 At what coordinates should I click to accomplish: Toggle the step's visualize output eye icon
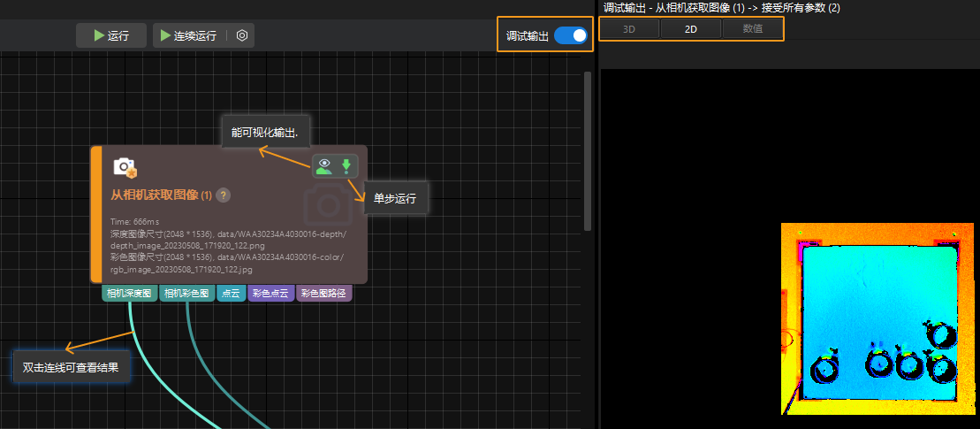click(x=324, y=165)
